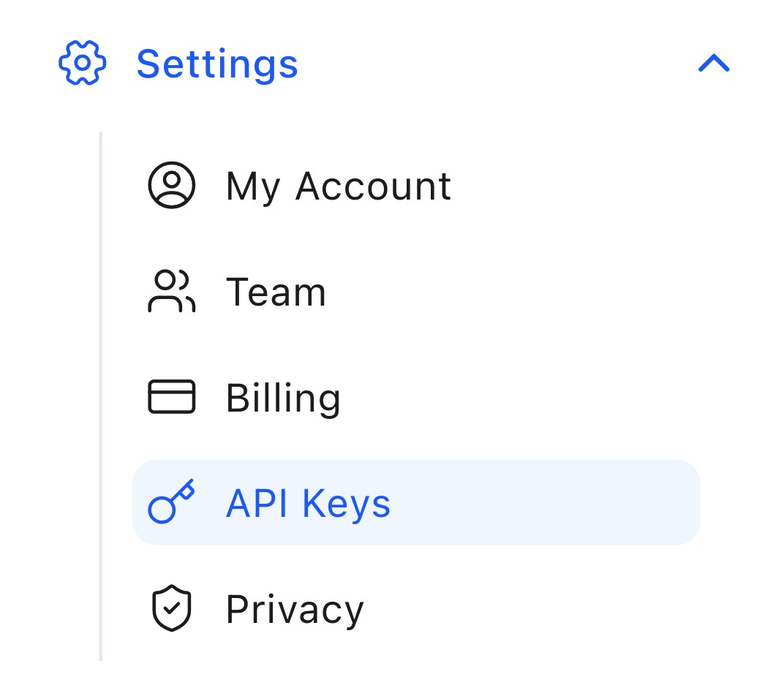Image resolution: width=784 pixels, height=677 pixels.
Task: Open the Billing menu item
Action: [x=283, y=398]
